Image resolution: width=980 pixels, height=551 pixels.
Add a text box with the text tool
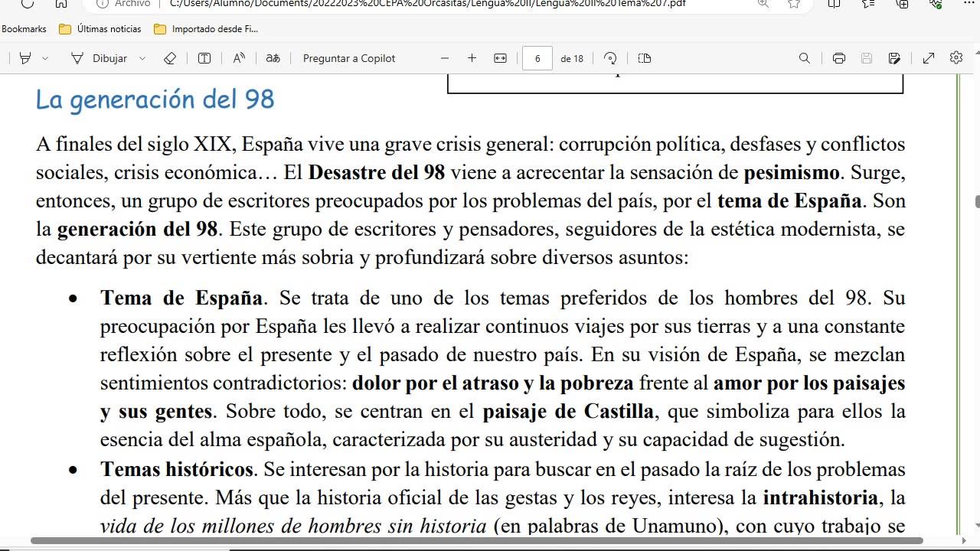[x=204, y=58]
